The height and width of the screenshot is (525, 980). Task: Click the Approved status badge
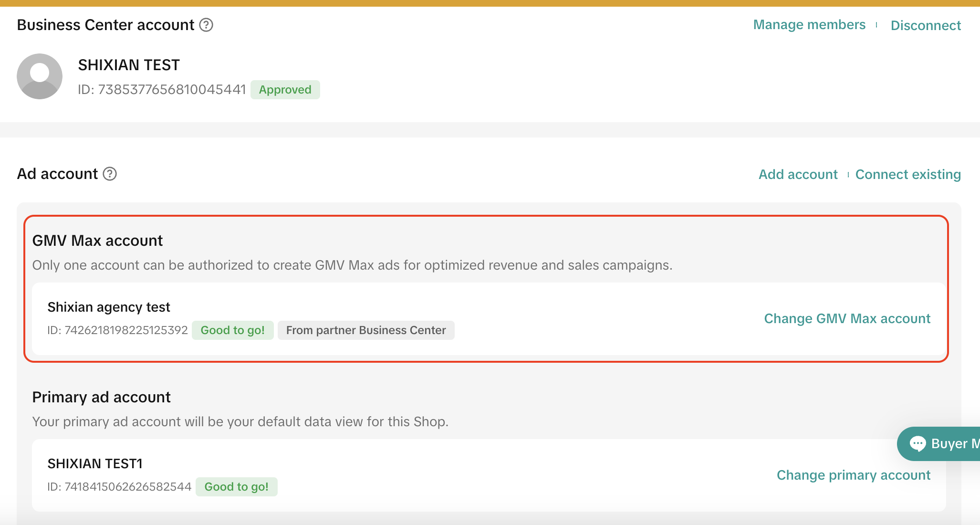point(285,90)
